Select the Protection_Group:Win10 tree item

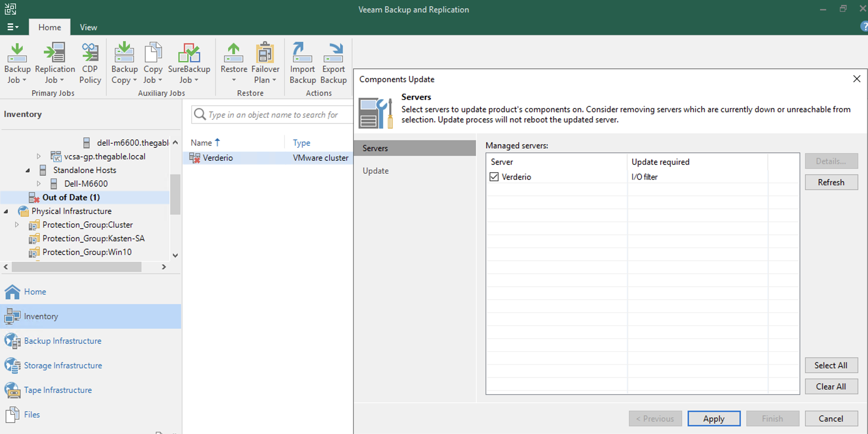pos(87,252)
